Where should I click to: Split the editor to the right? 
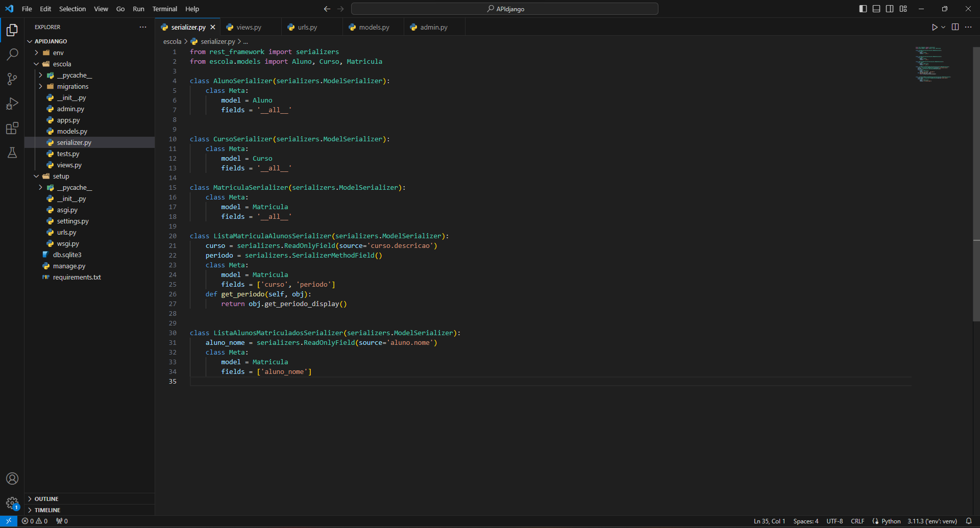coord(955,27)
